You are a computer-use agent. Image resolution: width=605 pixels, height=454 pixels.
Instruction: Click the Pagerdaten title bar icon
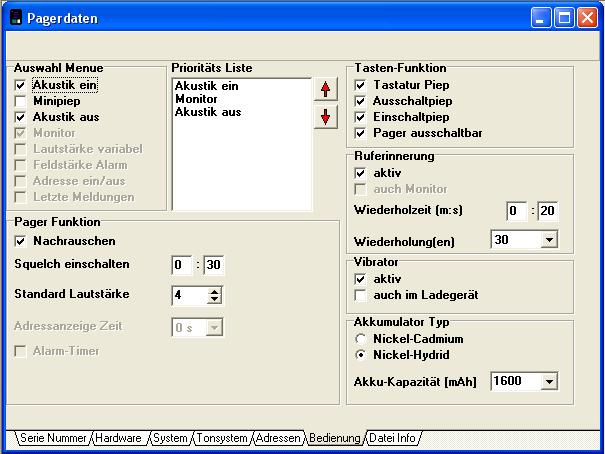click(15, 16)
